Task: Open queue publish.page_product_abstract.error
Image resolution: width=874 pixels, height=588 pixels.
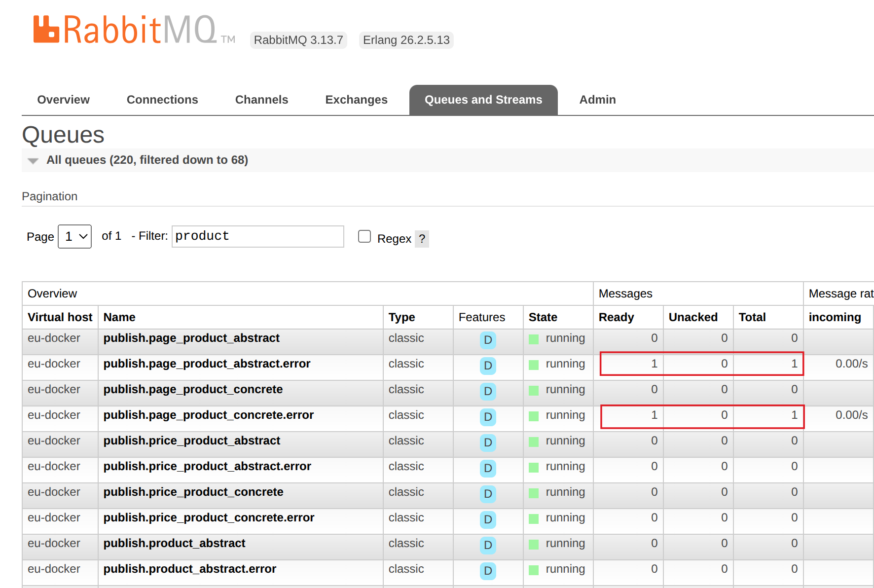Action: point(207,364)
